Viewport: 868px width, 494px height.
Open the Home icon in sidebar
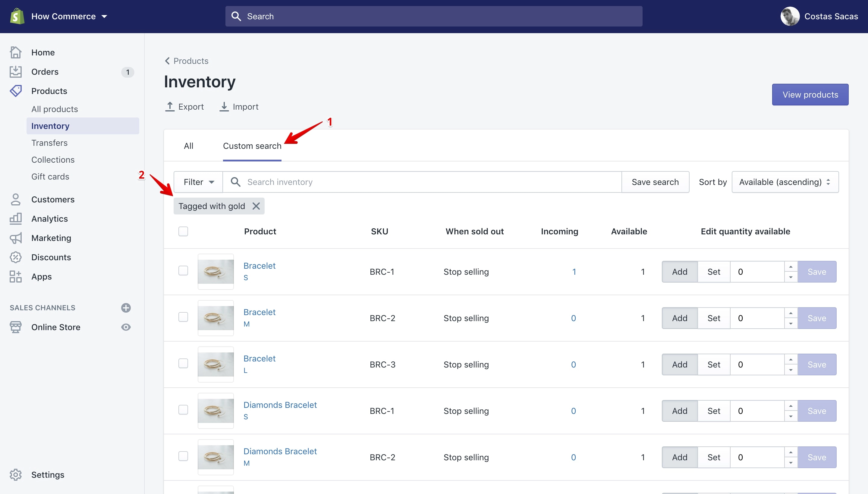coord(16,52)
